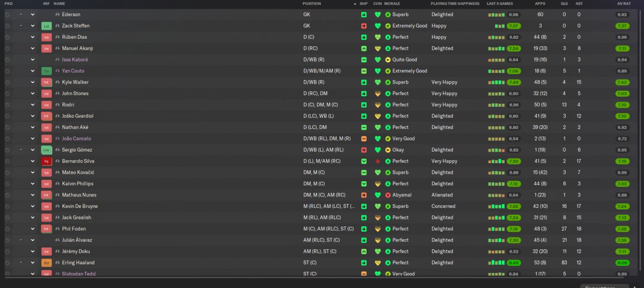Click Ederson's green condition heart icon
This screenshot has height=288, width=644.
click(378, 15)
